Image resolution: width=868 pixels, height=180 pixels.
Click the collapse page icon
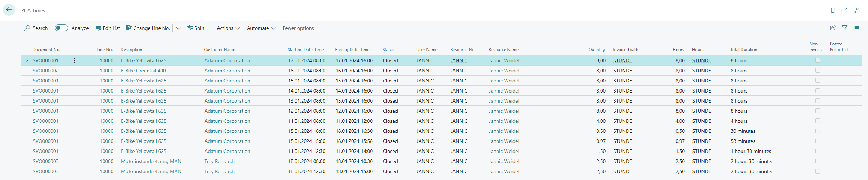point(856,10)
